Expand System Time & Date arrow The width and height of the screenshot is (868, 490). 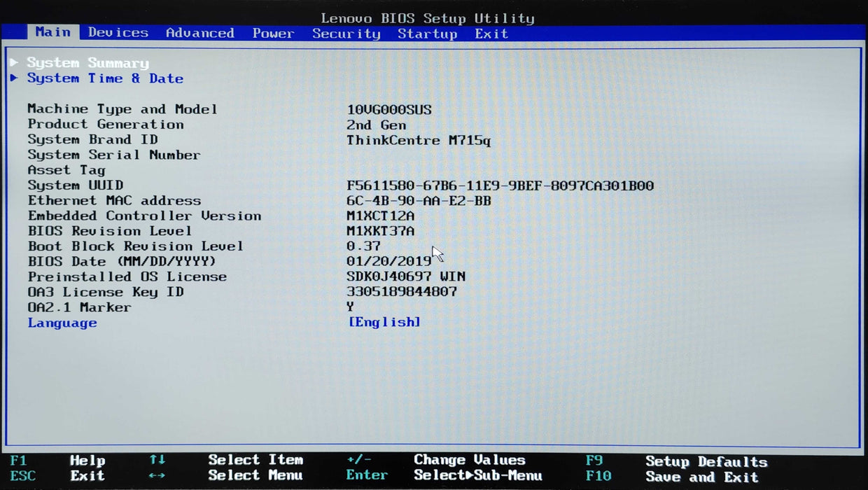click(x=14, y=78)
